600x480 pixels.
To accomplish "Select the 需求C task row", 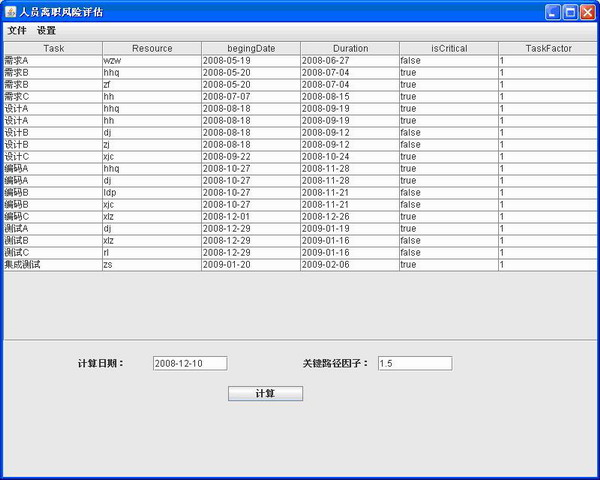I will (x=53, y=97).
